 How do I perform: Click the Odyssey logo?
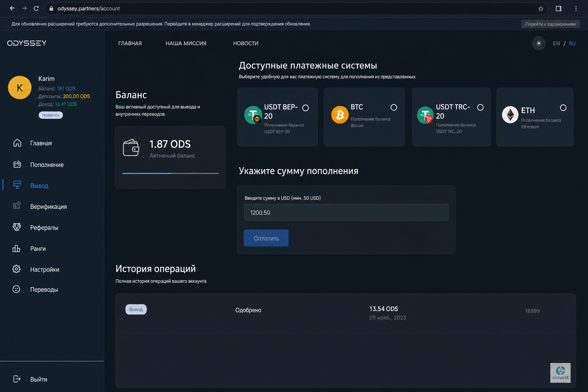point(27,43)
